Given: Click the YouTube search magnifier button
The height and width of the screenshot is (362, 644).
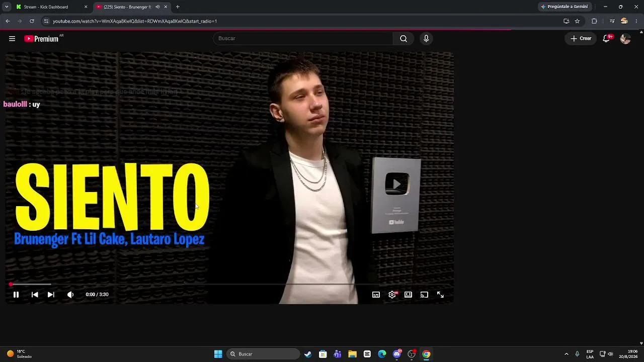Looking at the screenshot, I should [404, 39].
